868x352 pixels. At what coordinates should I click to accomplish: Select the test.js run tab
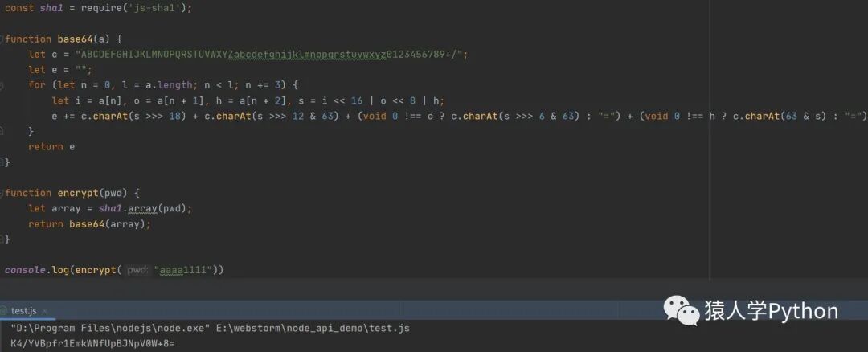[x=24, y=311]
